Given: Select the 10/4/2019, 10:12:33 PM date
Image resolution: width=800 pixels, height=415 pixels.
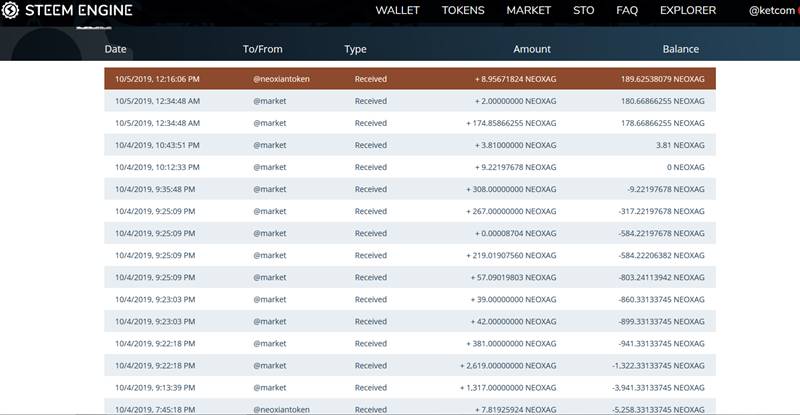Looking at the screenshot, I should click(x=157, y=167).
